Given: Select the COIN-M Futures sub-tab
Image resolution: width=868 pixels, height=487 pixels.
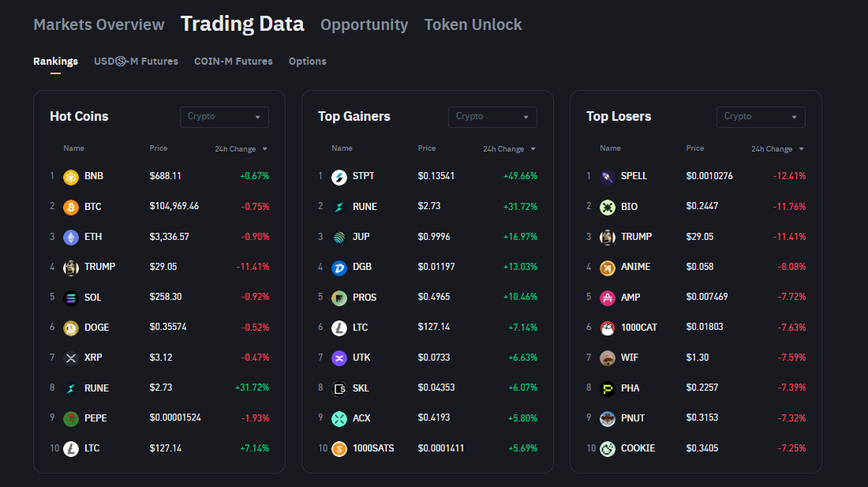Looking at the screenshot, I should click(233, 62).
